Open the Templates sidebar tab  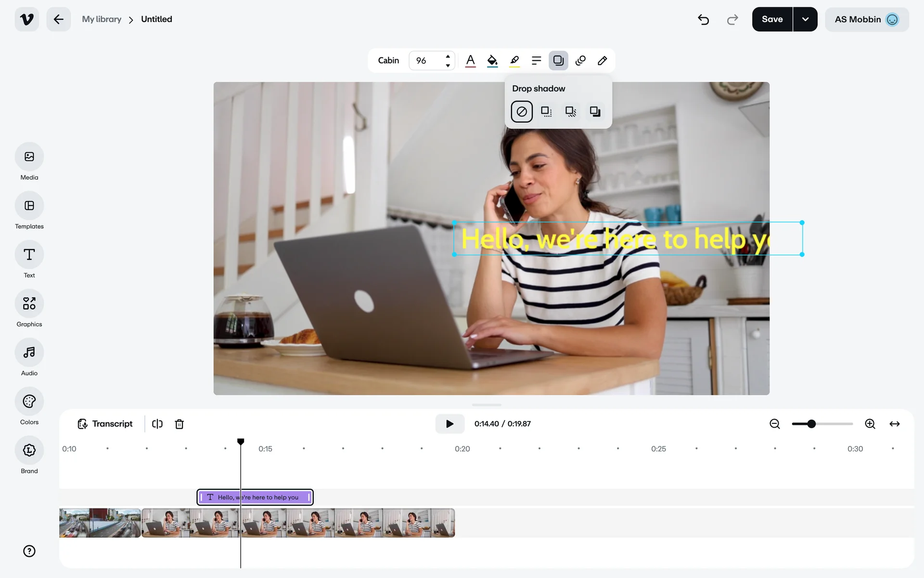click(x=29, y=206)
